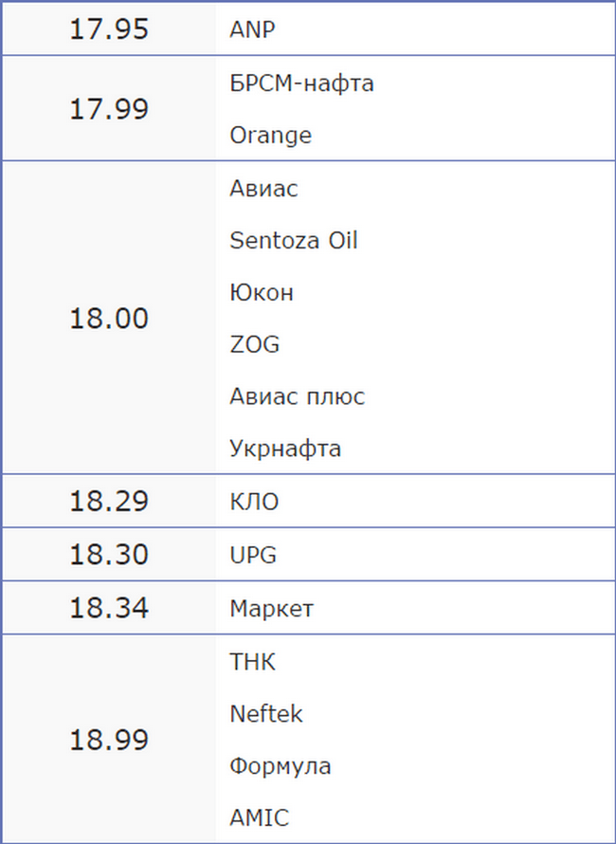
Task: Select the 18.99 price cell
Action: [x=109, y=740]
